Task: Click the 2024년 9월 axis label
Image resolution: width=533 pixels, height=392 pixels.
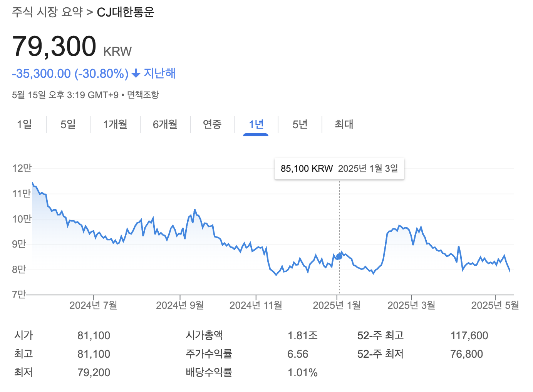Action: point(180,305)
